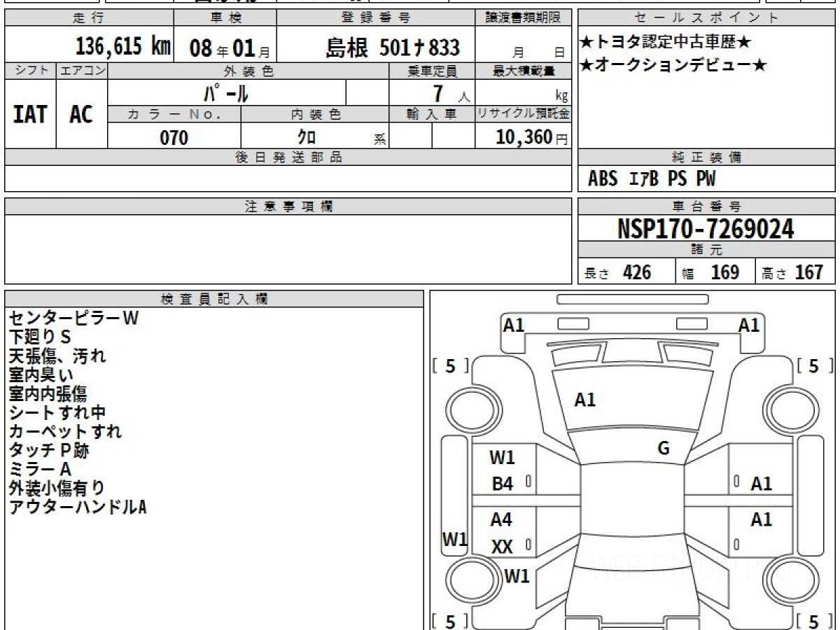Select the G mark on the windshield

664,449
